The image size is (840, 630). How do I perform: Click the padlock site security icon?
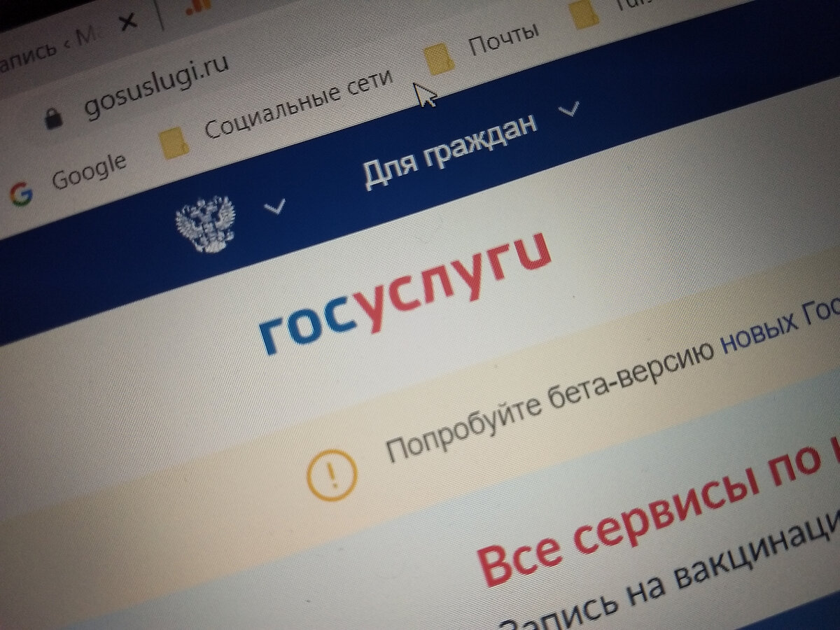click(x=53, y=117)
